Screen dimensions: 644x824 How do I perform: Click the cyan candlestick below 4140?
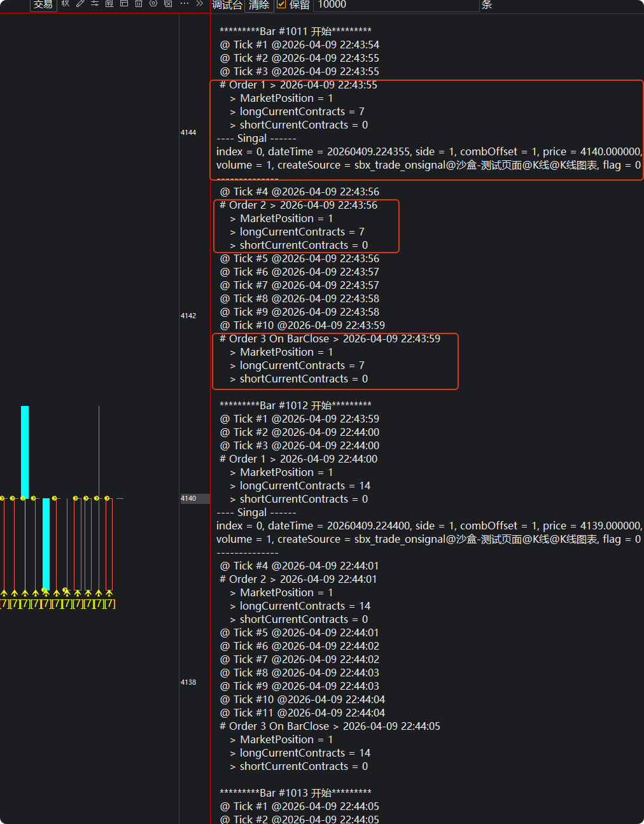coord(46,543)
